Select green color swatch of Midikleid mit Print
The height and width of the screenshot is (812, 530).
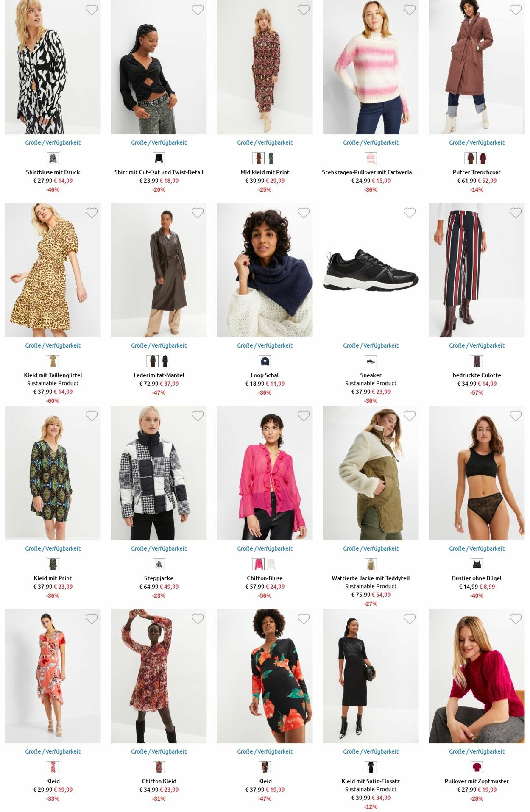[x=271, y=158]
